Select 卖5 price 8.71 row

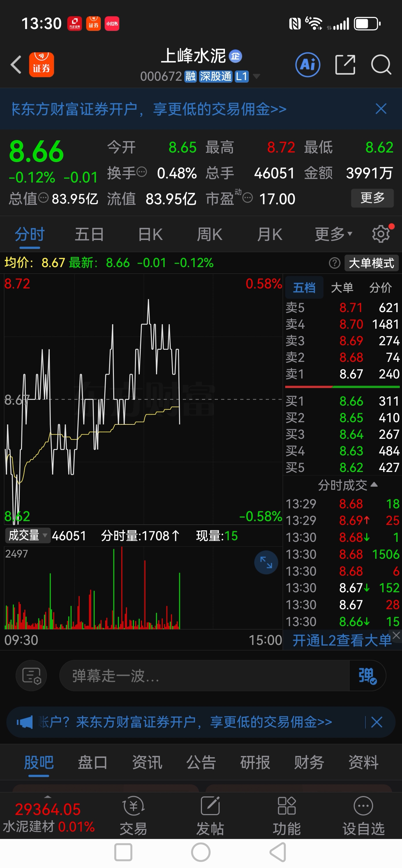click(x=342, y=307)
